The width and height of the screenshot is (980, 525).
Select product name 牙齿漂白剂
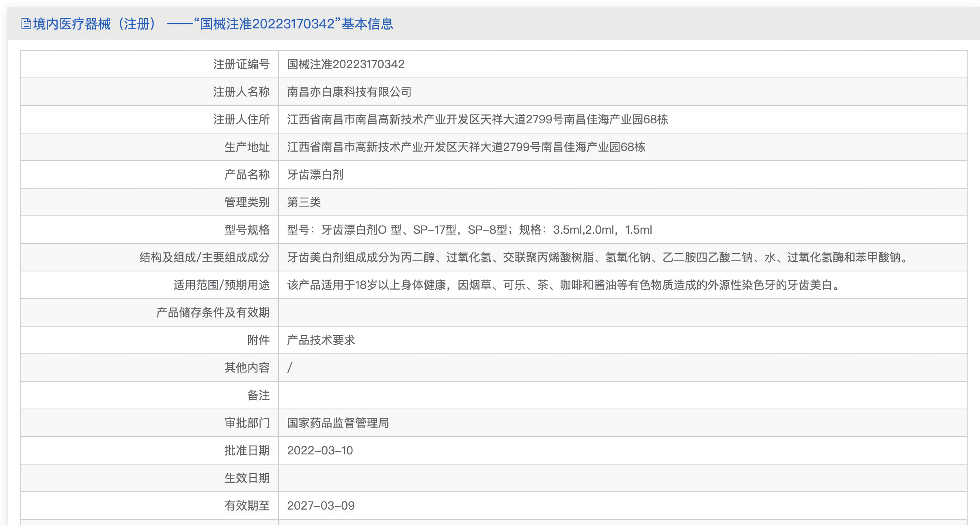[315, 174]
